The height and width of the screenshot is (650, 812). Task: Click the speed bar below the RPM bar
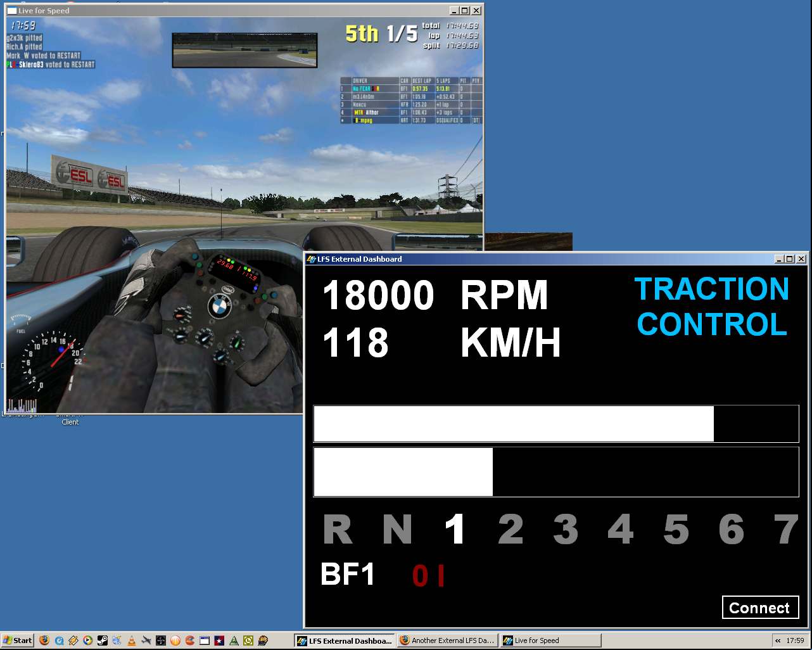556,472
